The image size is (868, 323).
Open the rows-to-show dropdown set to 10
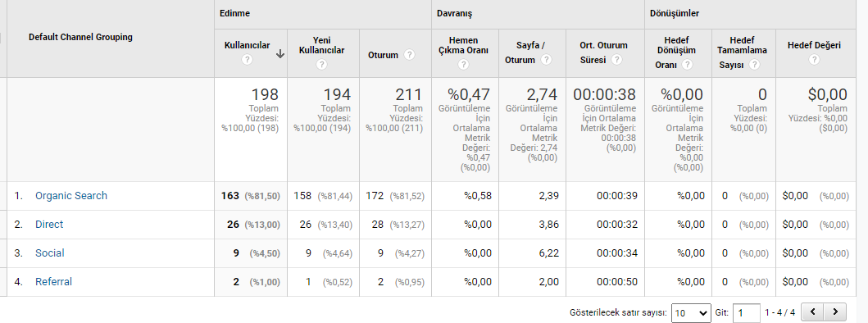[x=691, y=313]
